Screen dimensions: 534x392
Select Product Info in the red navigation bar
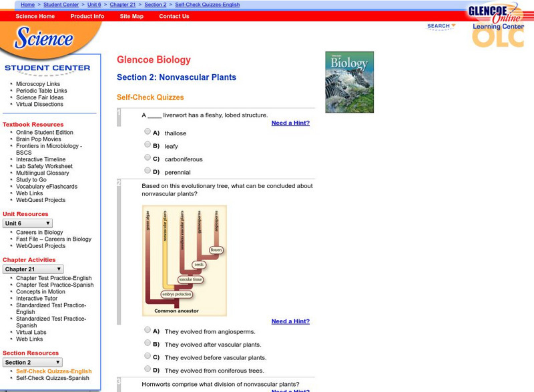click(x=87, y=17)
